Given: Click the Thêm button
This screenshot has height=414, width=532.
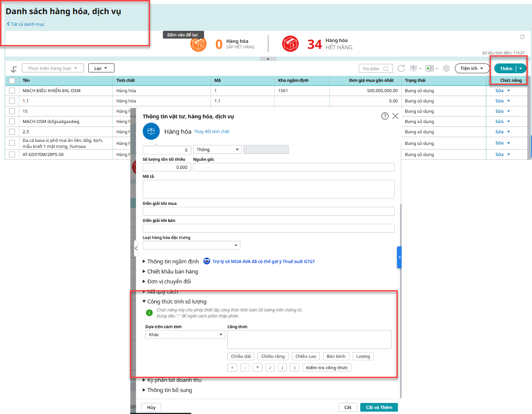Looking at the screenshot, I should click(506, 69).
